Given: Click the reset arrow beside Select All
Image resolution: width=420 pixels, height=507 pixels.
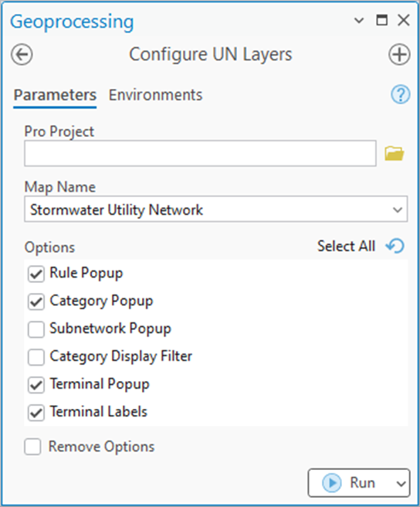Looking at the screenshot, I should 395,246.
